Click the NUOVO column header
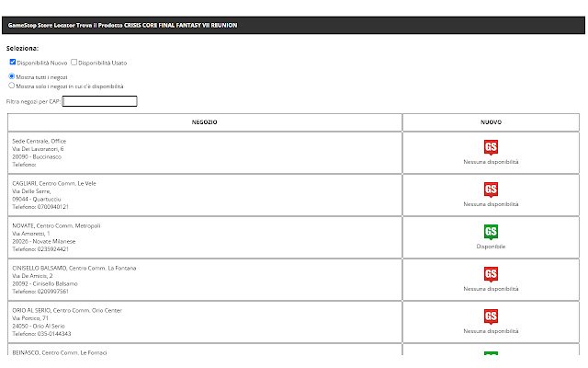588x368 pixels. [491, 122]
